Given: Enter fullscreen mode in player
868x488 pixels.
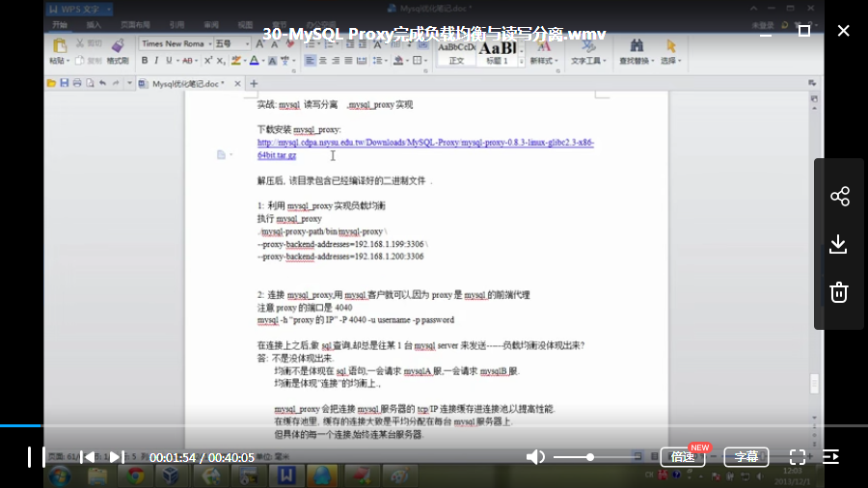Looking at the screenshot, I should tap(798, 457).
